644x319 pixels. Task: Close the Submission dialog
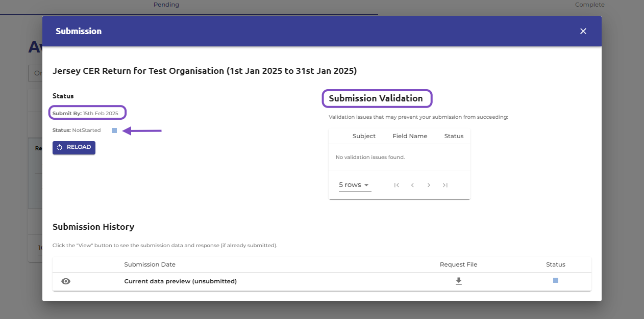pos(583,31)
